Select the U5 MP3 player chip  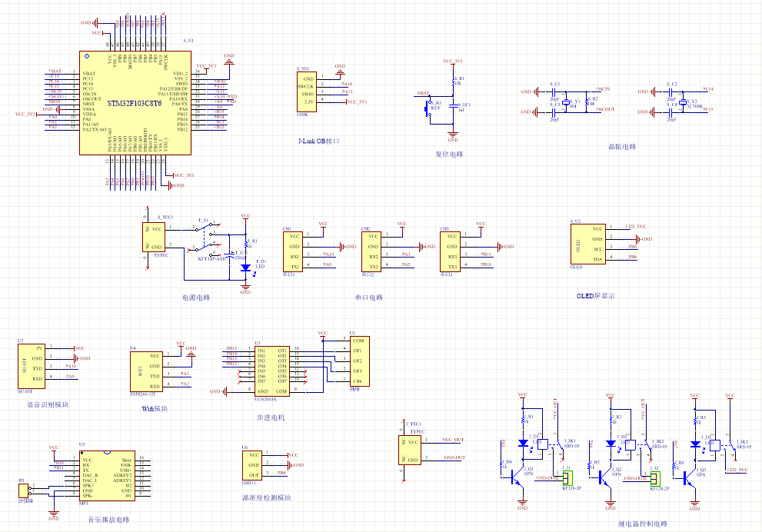pyautogui.click(x=106, y=476)
